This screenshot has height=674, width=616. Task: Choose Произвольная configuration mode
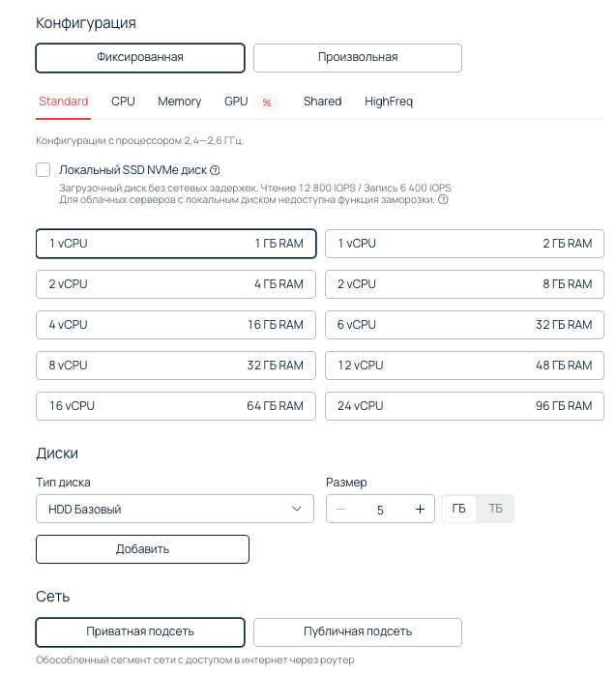click(357, 57)
